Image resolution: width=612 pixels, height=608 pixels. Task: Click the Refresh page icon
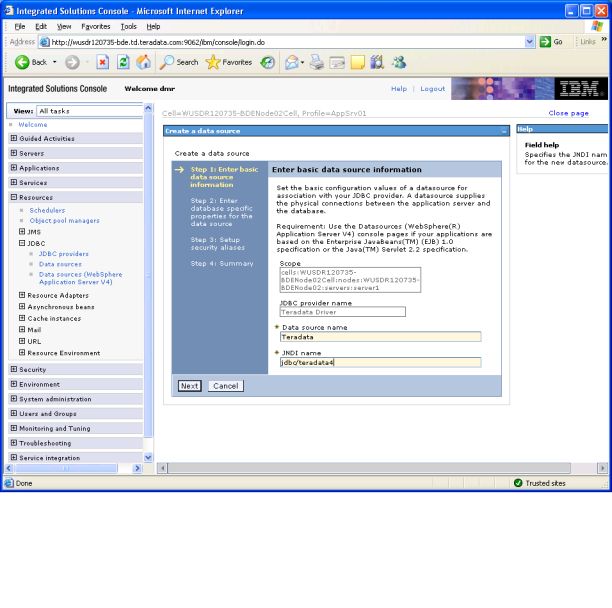[123, 62]
